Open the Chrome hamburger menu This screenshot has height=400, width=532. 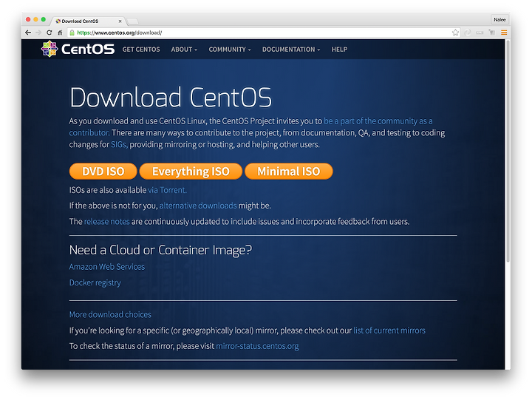click(x=504, y=33)
